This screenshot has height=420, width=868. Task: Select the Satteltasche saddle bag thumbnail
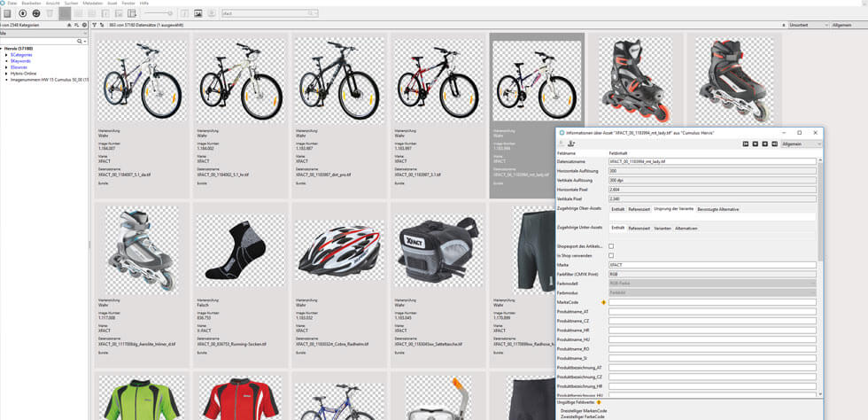[x=438, y=249]
